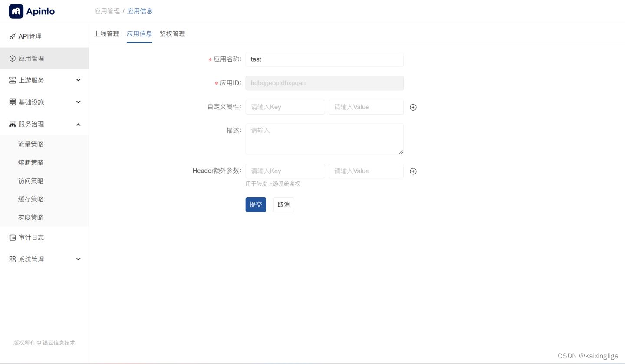
Task: Click the 审计日志 log icon in sidebar
Action: pos(13,238)
